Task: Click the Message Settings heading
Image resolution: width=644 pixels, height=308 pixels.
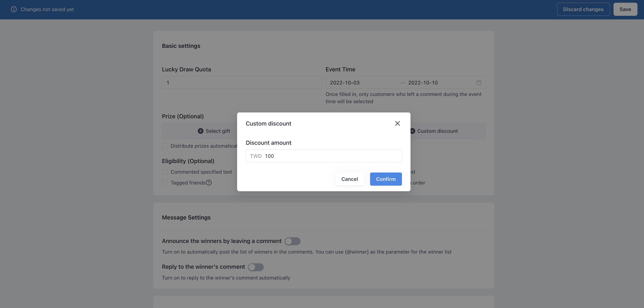Action: pos(186,217)
